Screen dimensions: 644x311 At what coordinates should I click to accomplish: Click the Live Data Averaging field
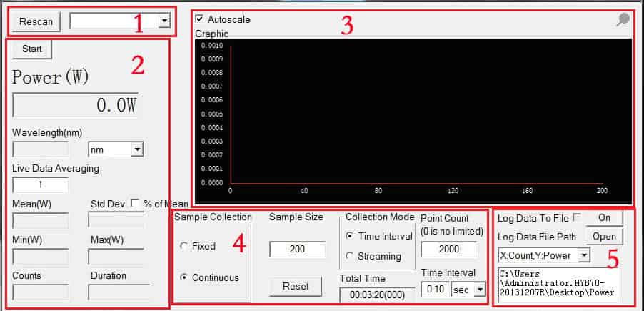(x=41, y=185)
